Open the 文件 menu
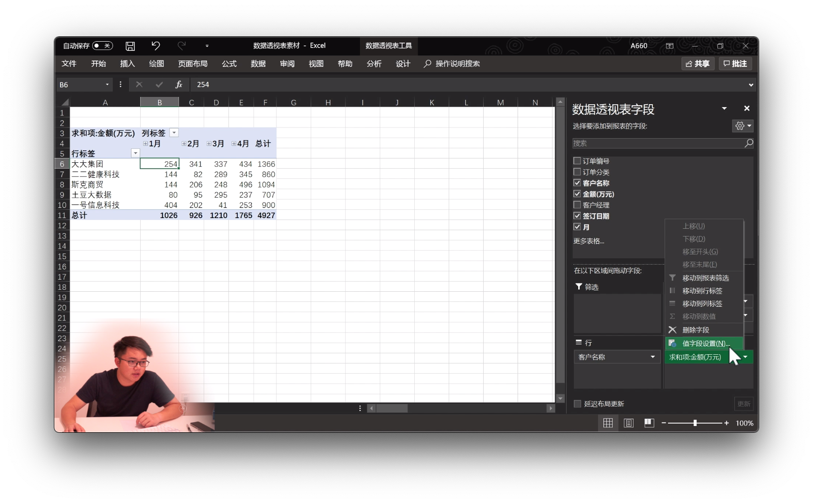 [x=69, y=63]
